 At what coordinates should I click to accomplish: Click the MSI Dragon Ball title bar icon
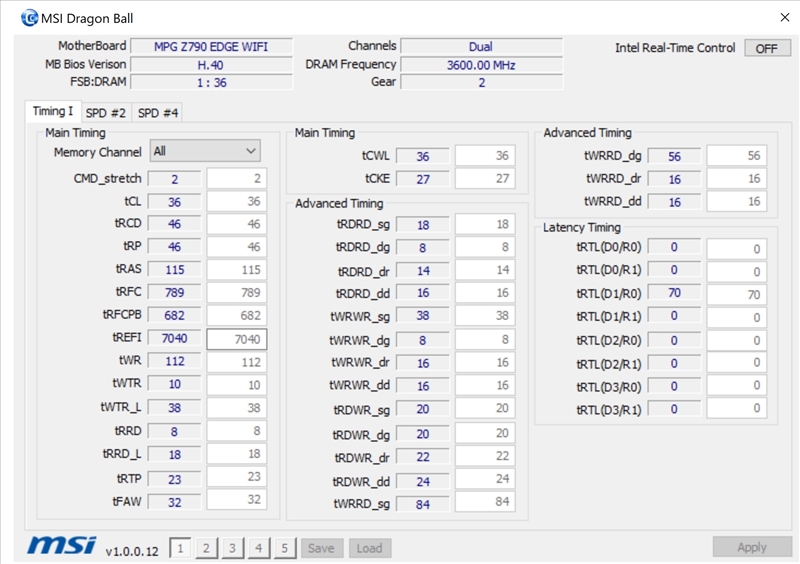[x=29, y=18]
